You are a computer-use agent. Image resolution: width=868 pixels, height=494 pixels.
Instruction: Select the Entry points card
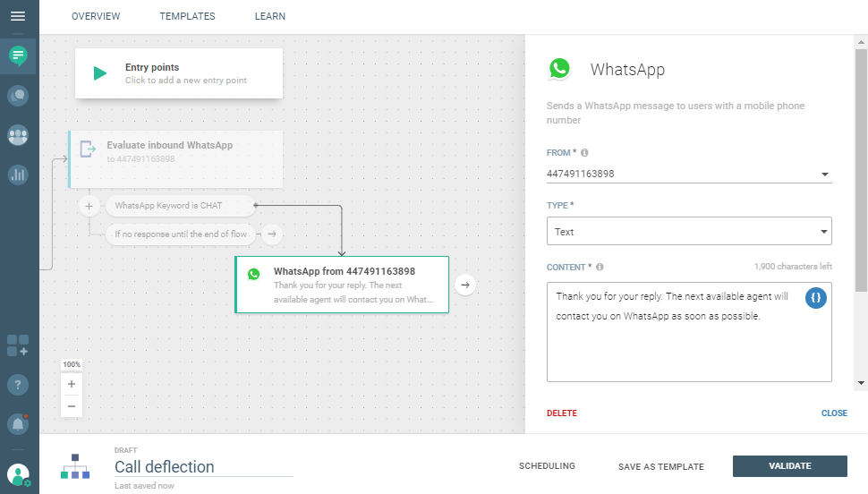pyautogui.click(x=179, y=73)
